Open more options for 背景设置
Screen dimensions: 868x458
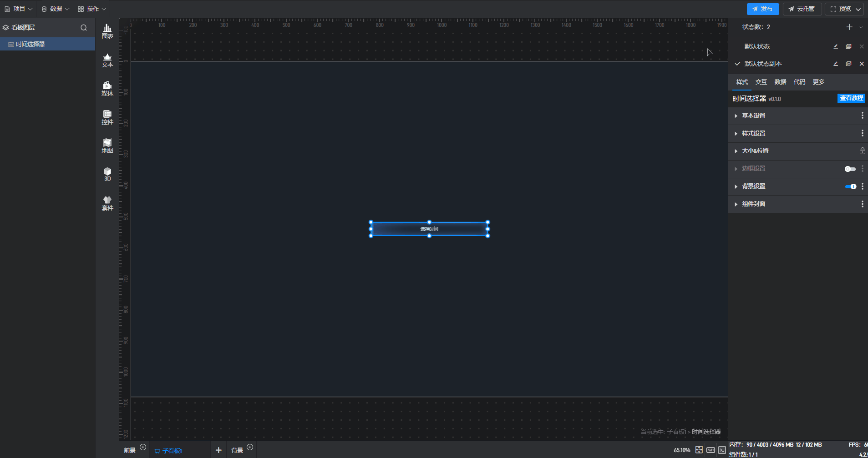pos(862,186)
